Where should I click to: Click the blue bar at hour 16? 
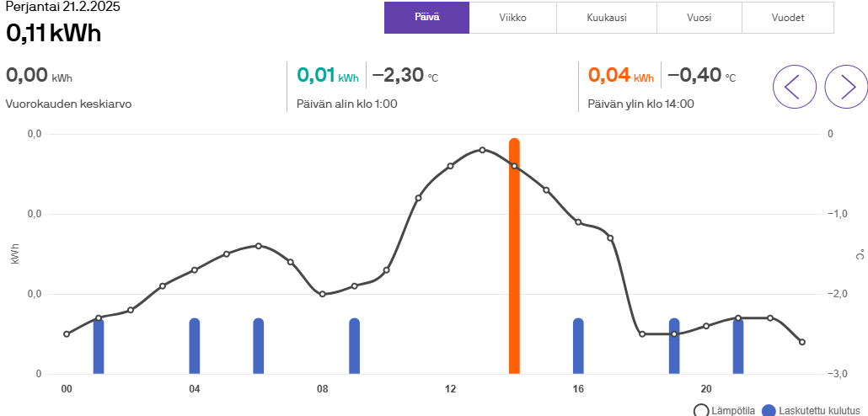pyautogui.click(x=578, y=347)
